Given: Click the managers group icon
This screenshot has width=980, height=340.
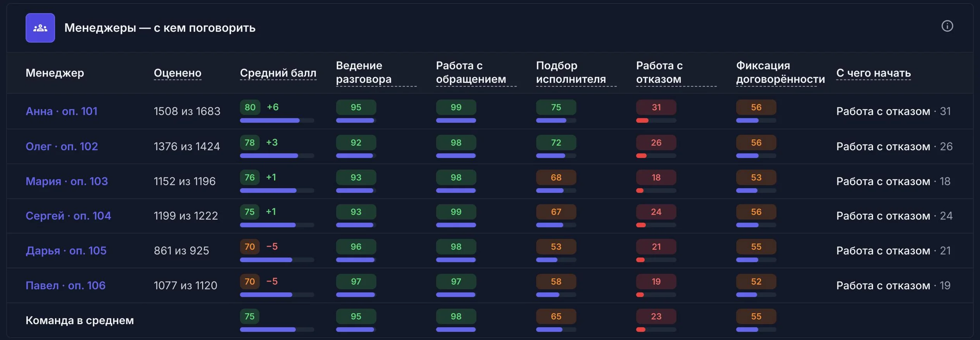Looking at the screenshot, I should pos(40,28).
